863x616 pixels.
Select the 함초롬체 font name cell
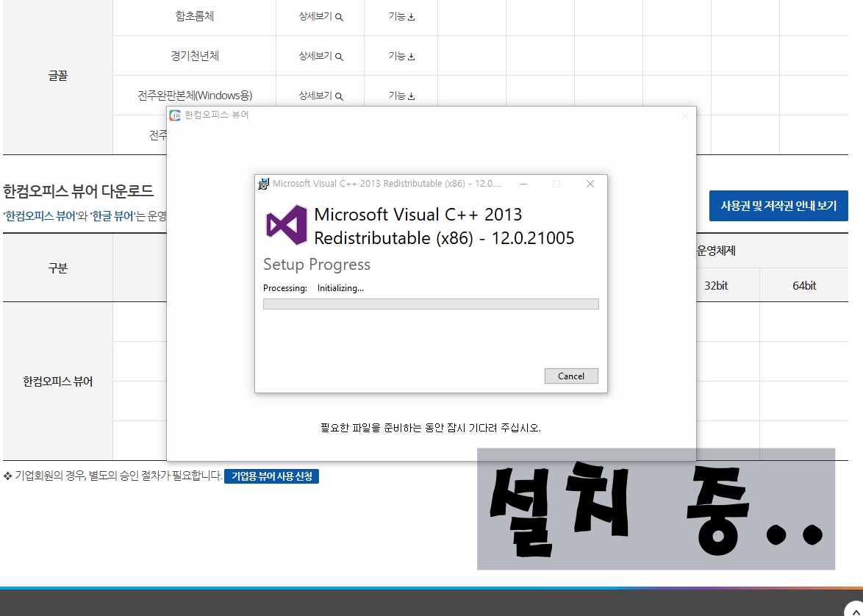[194, 16]
